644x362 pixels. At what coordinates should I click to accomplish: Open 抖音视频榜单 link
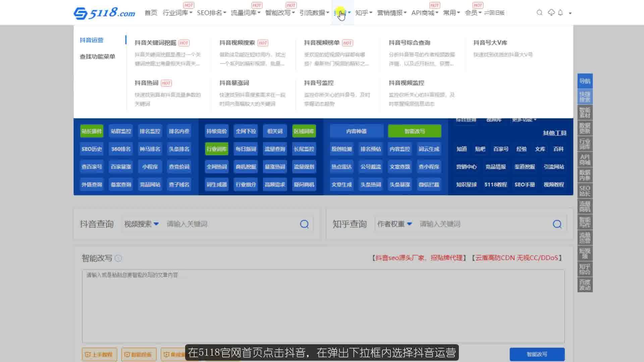(322, 43)
